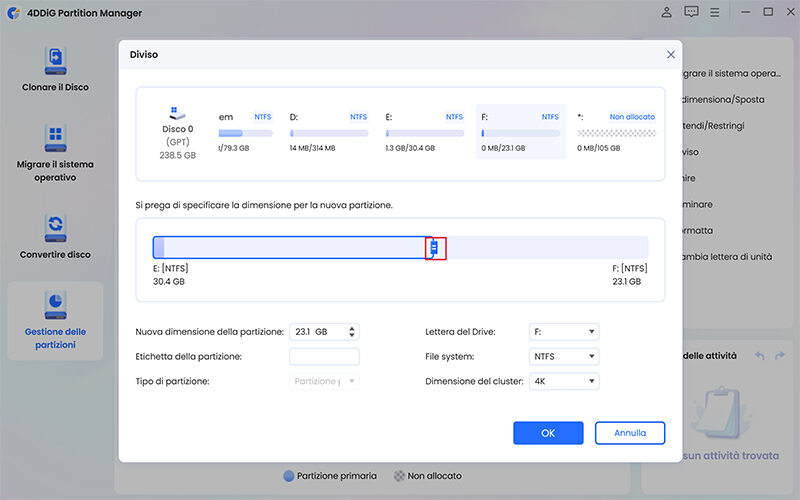
Task: Open Migrare il sistema operativo icon
Action: pyautogui.click(x=55, y=139)
